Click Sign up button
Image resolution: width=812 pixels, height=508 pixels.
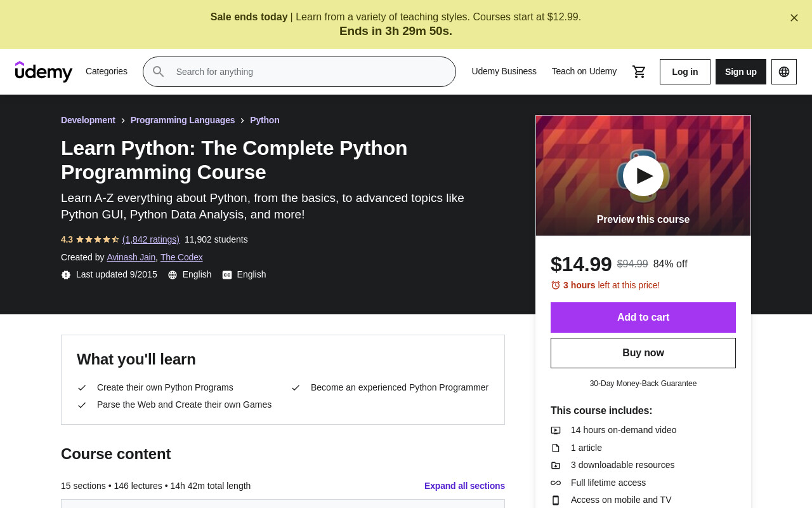[x=741, y=72]
